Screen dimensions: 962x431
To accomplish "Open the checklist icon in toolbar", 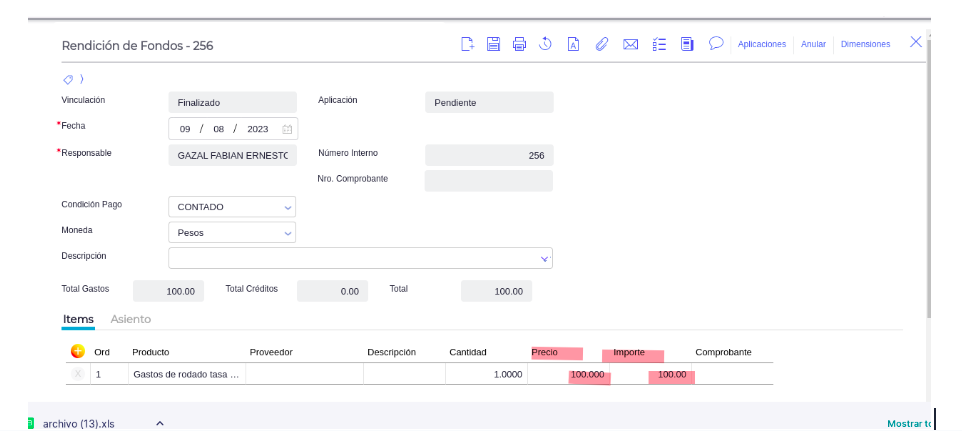I will (659, 44).
